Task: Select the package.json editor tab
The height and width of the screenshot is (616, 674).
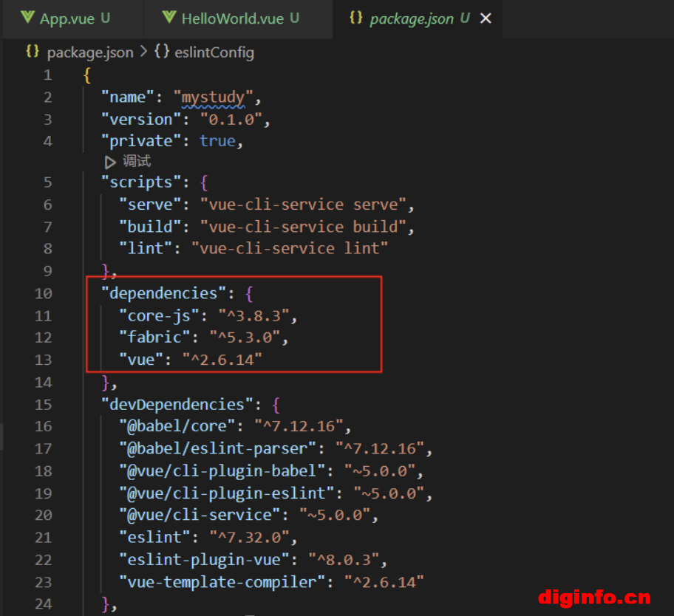Action: click(417, 18)
